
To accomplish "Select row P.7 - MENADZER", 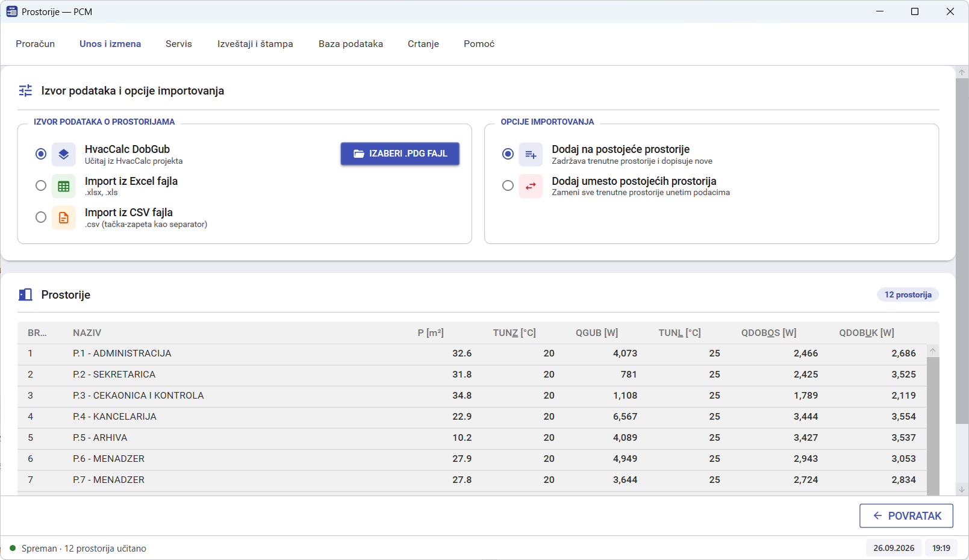I will pos(472,481).
